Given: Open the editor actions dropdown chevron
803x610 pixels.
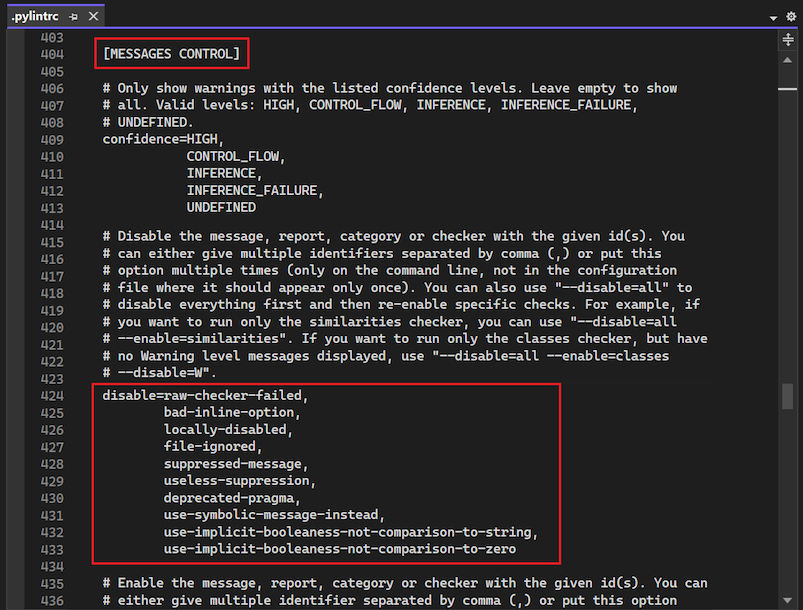Looking at the screenshot, I should pos(772,17).
